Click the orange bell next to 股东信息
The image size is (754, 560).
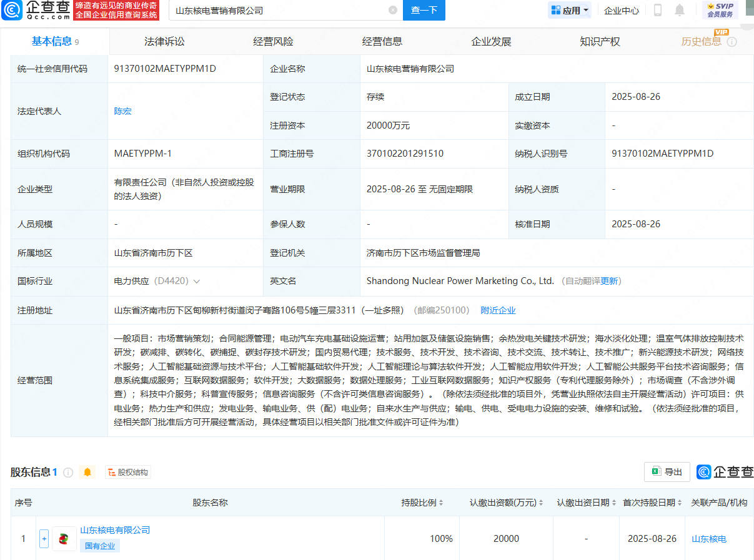click(x=87, y=473)
